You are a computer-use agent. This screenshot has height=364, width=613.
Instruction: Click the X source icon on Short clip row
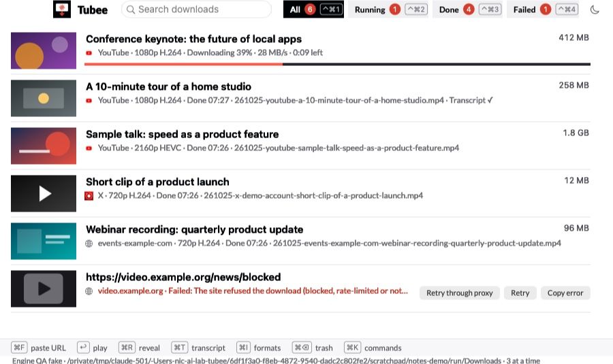coord(89,196)
